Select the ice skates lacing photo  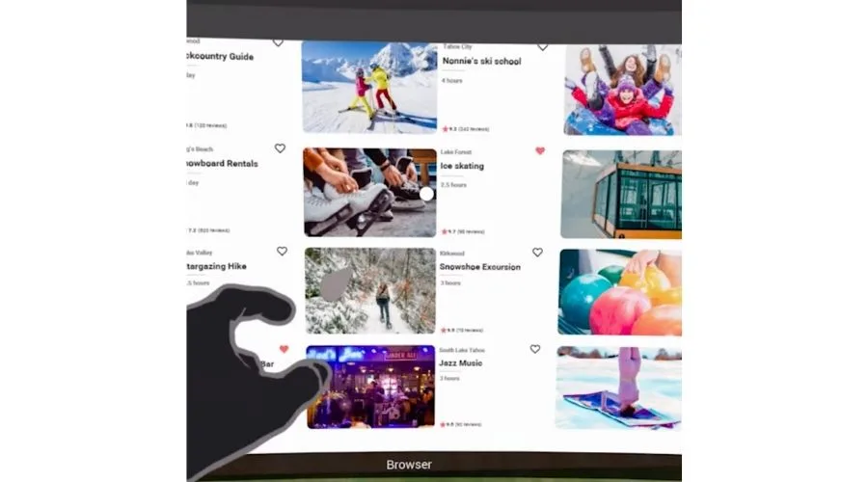tap(368, 192)
